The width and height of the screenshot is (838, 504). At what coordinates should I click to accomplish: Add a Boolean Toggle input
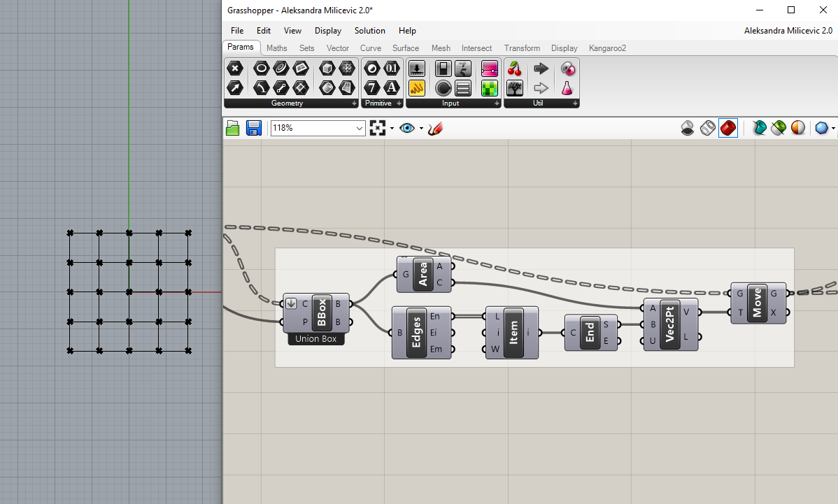(443, 69)
